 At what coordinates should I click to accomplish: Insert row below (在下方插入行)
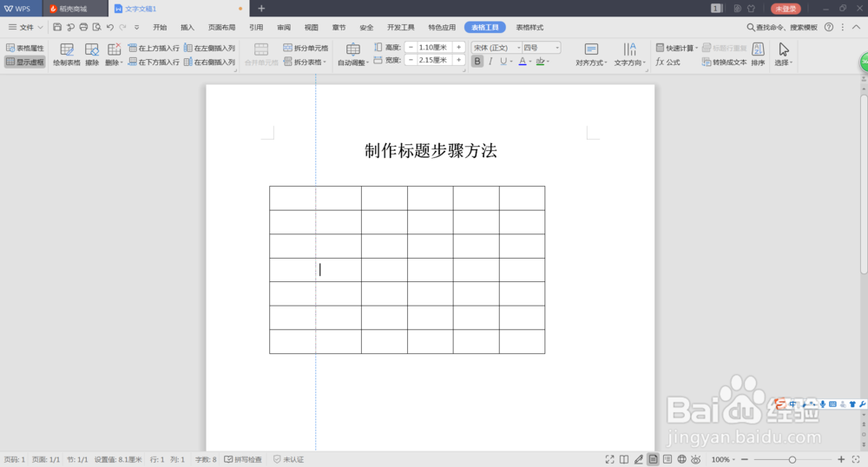(x=154, y=62)
